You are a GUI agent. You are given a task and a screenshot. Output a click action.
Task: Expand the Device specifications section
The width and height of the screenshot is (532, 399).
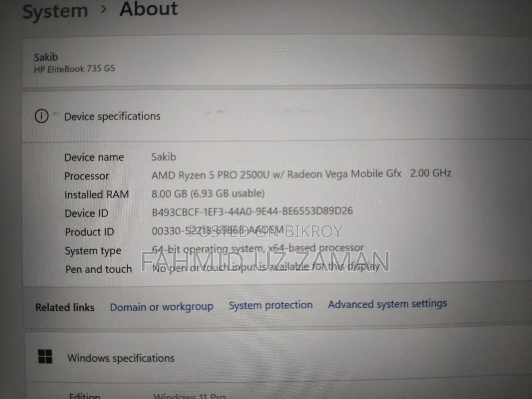pyautogui.click(x=277, y=116)
